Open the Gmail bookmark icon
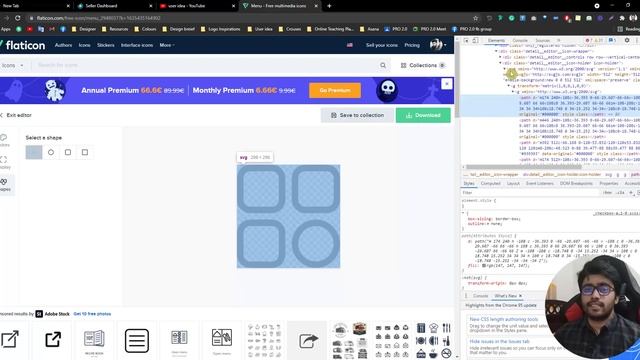This screenshot has width=640, height=360. [52, 29]
